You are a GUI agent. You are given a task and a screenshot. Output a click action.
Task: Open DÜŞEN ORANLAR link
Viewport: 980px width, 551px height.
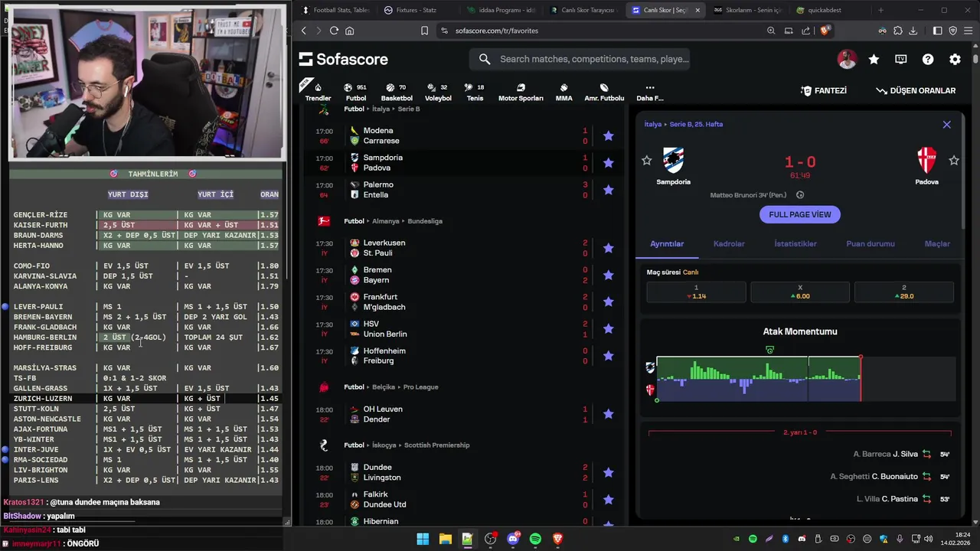coord(916,90)
